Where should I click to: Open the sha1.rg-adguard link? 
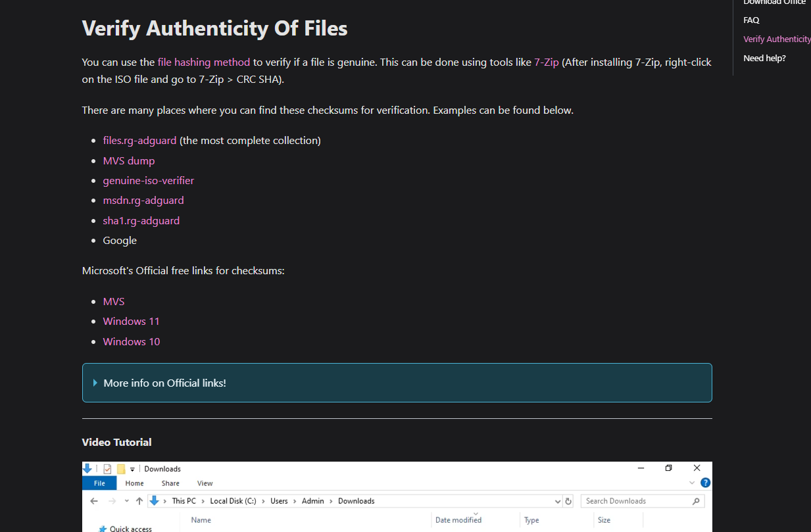pos(141,220)
